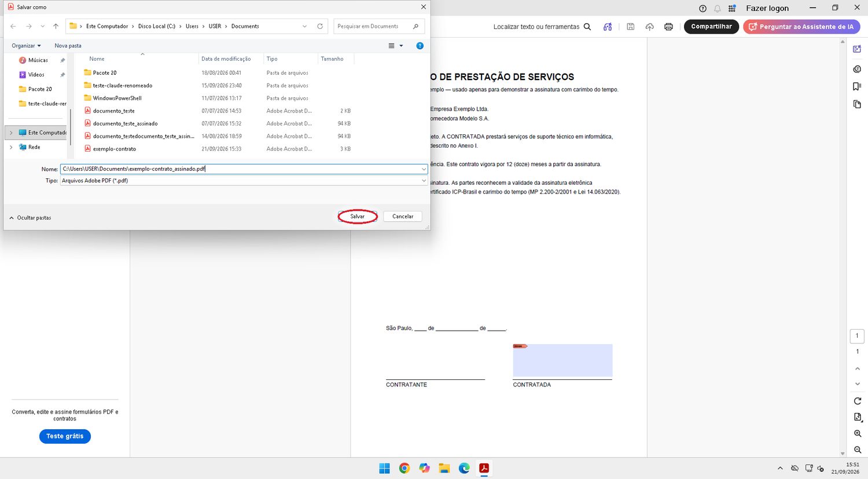Screen dimensions: 868x479
Task: Click the Salvar button
Action: pos(358,217)
